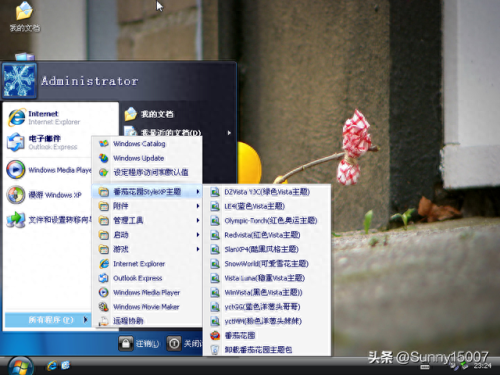Apply SnowWorld snowflake theme
This screenshot has height=375, width=500.
point(267,264)
